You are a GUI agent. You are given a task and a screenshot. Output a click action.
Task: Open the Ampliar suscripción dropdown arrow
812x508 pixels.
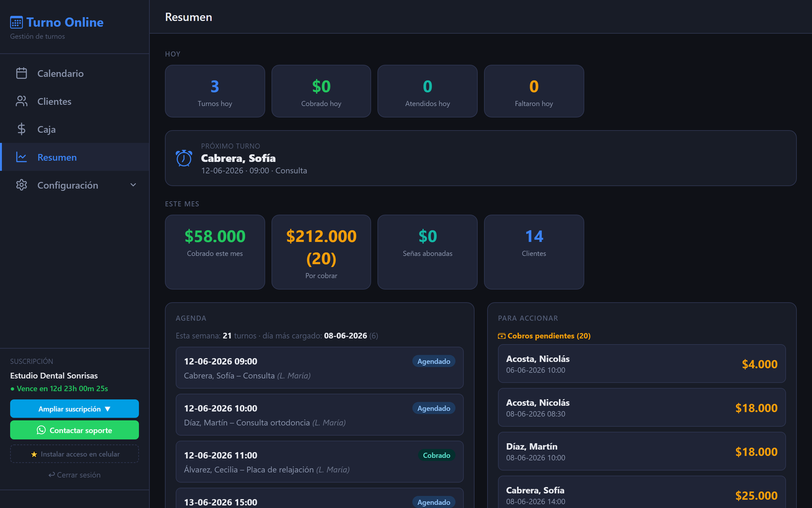[x=108, y=409]
